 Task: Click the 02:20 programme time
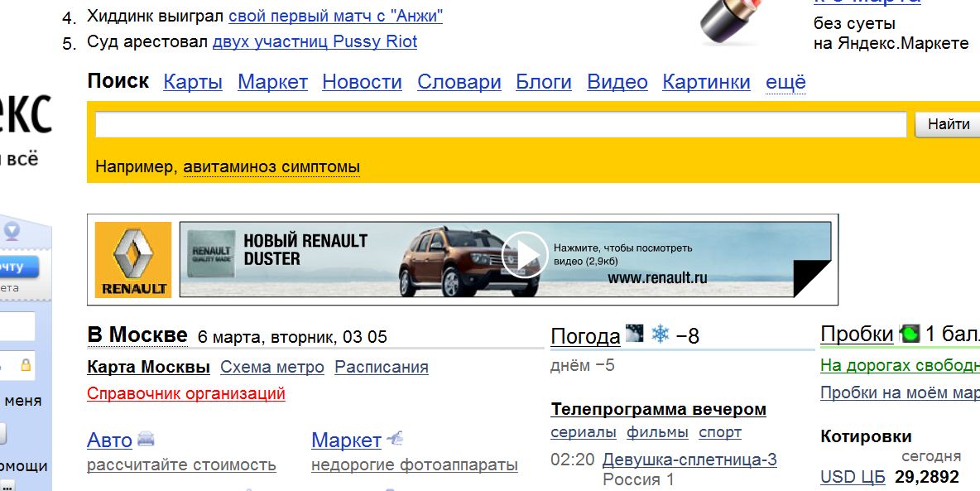(573, 460)
